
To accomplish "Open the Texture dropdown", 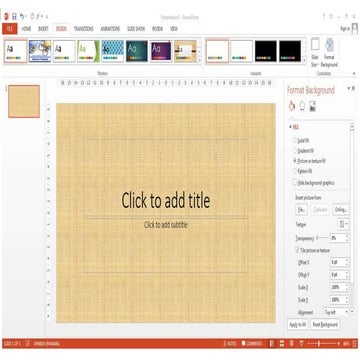I will tap(343, 224).
